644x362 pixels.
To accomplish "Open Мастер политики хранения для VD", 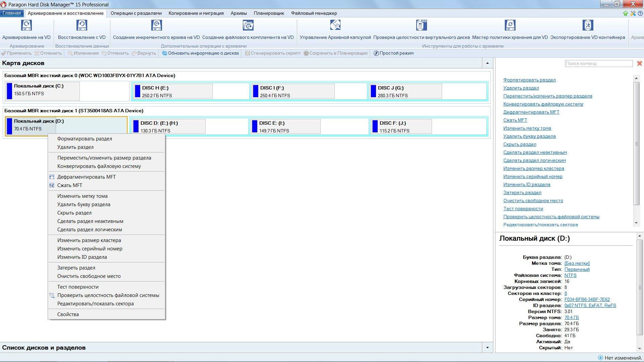I will [510, 25].
